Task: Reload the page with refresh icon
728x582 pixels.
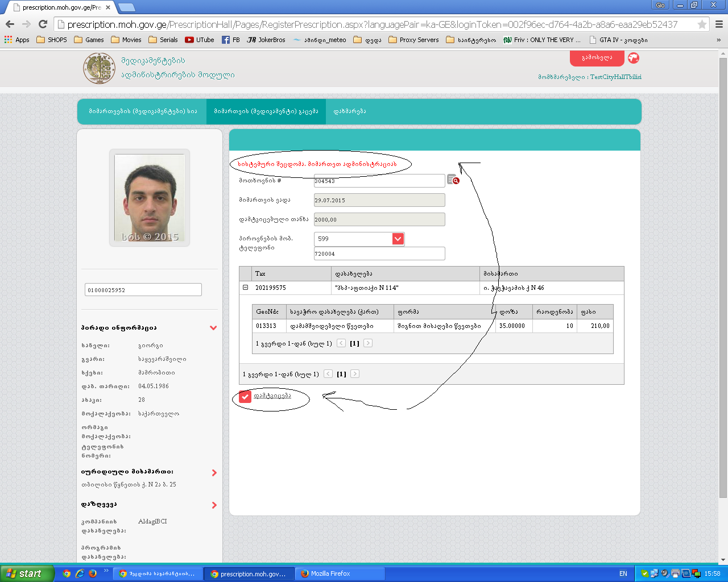Action: [43, 24]
